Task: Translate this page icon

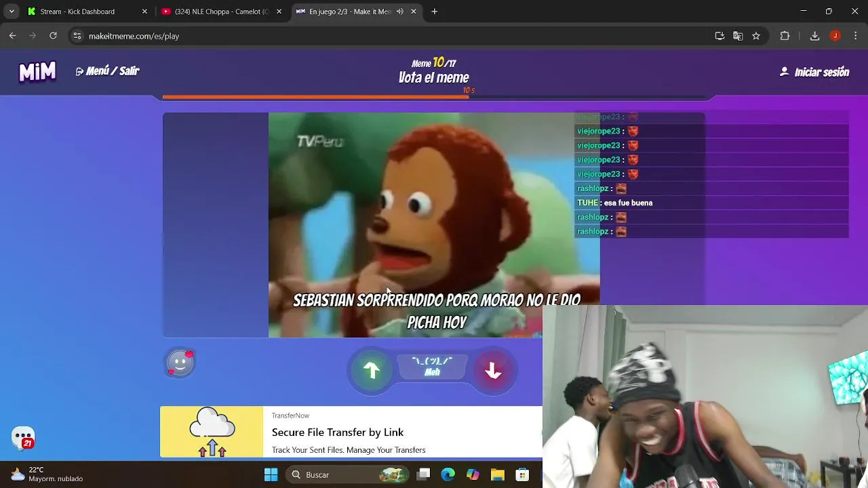Action: [738, 36]
